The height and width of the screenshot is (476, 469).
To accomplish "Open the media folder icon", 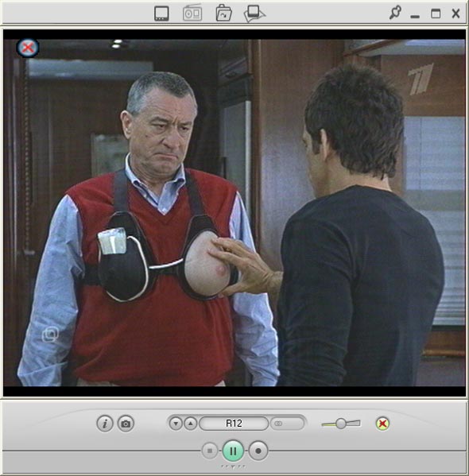I will (223, 13).
